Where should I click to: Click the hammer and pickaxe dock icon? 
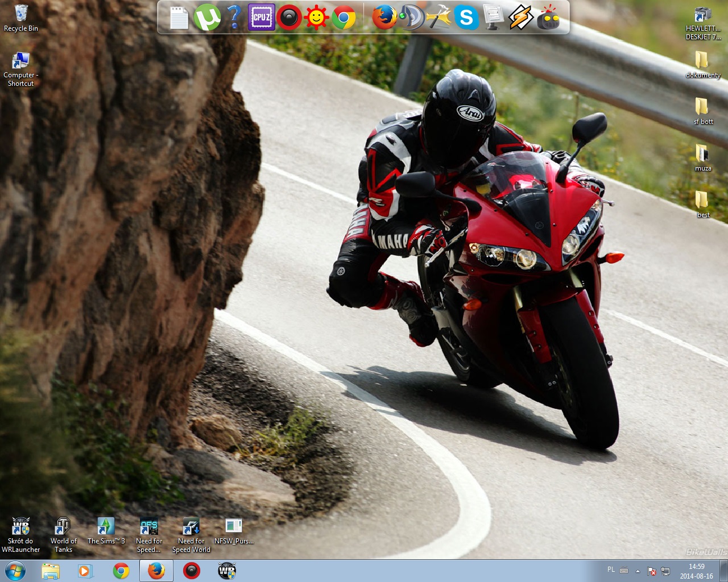click(439, 18)
